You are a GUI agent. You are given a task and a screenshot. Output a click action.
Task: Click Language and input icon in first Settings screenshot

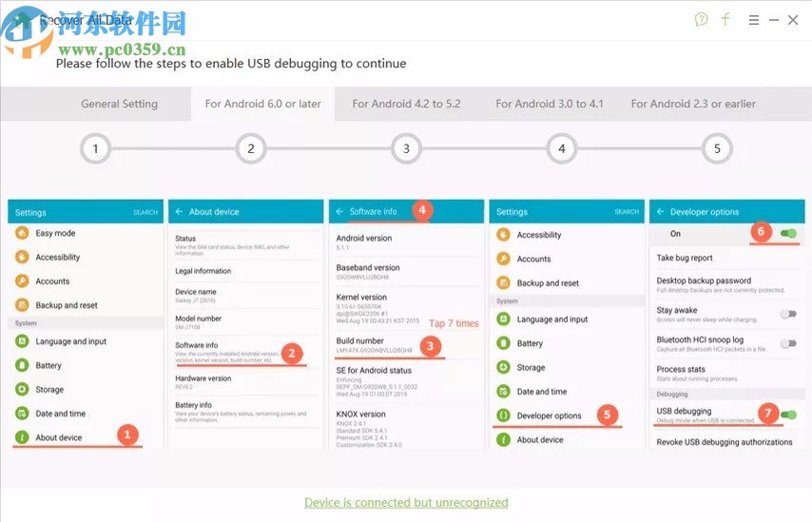pos(22,341)
